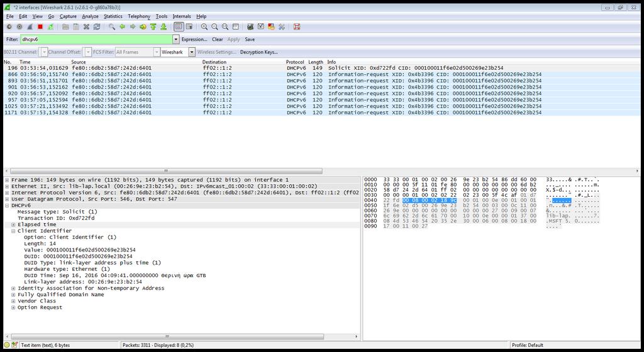Stop the running capture (red square)
The width and height of the screenshot is (644, 352).
pos(40,26)
